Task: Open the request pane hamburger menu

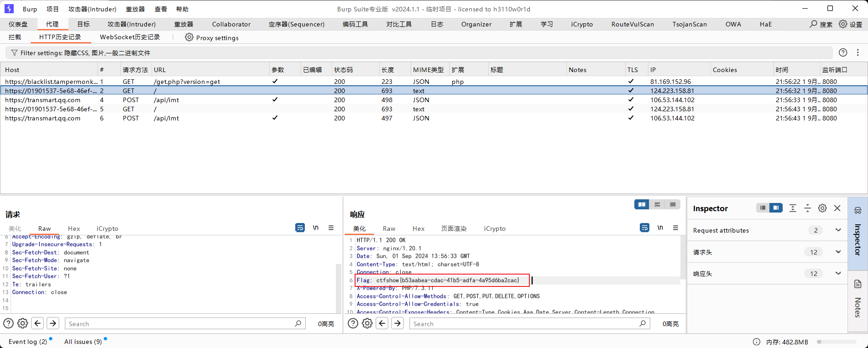Action: pos(331,228)
